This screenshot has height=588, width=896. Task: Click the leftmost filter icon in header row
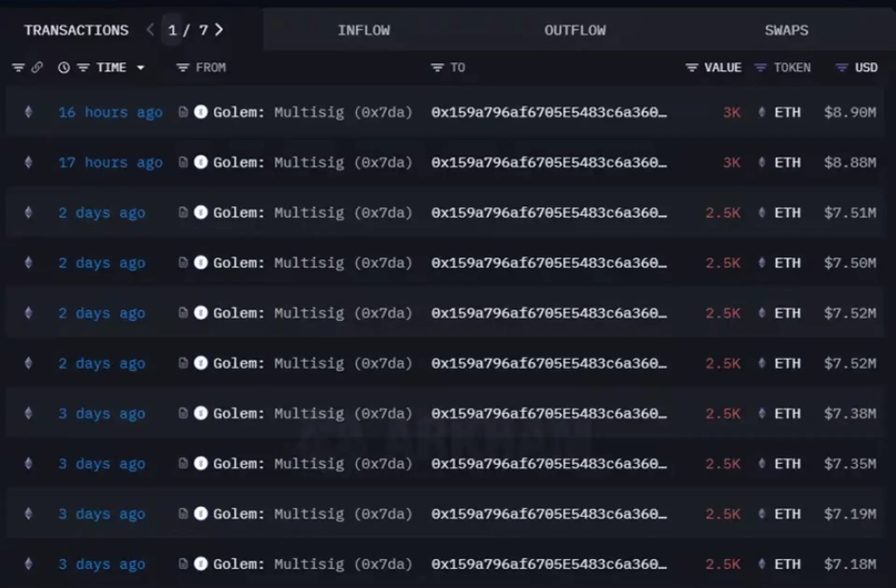click(x=18, y=68)
